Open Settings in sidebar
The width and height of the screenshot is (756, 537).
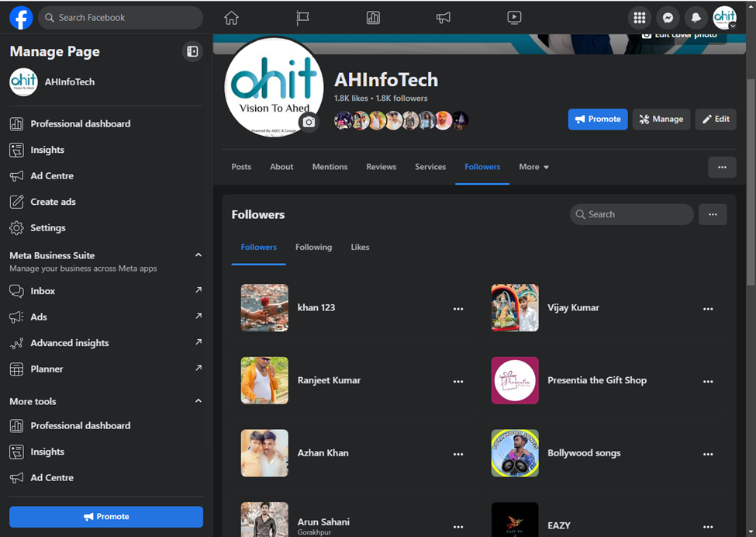(106, 227)
